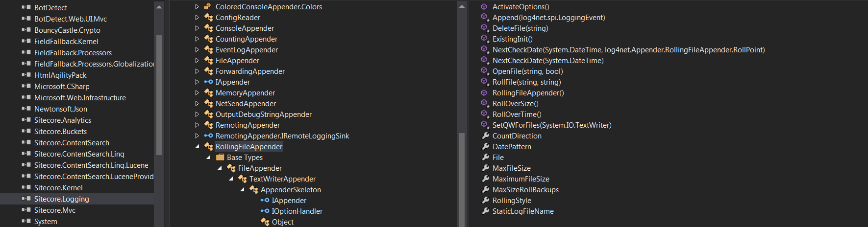Select the NetSendAppender class
The image size is (868, 227).
tap(246, 104)
